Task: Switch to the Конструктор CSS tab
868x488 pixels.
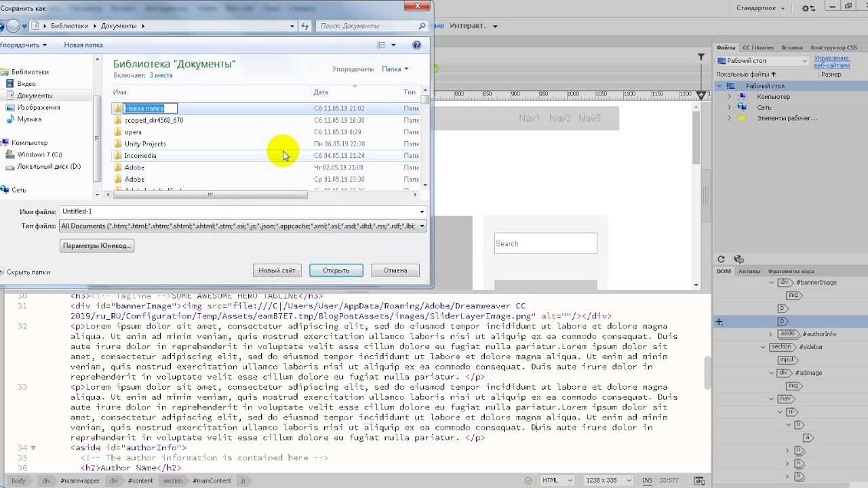Action: point(834,47)
